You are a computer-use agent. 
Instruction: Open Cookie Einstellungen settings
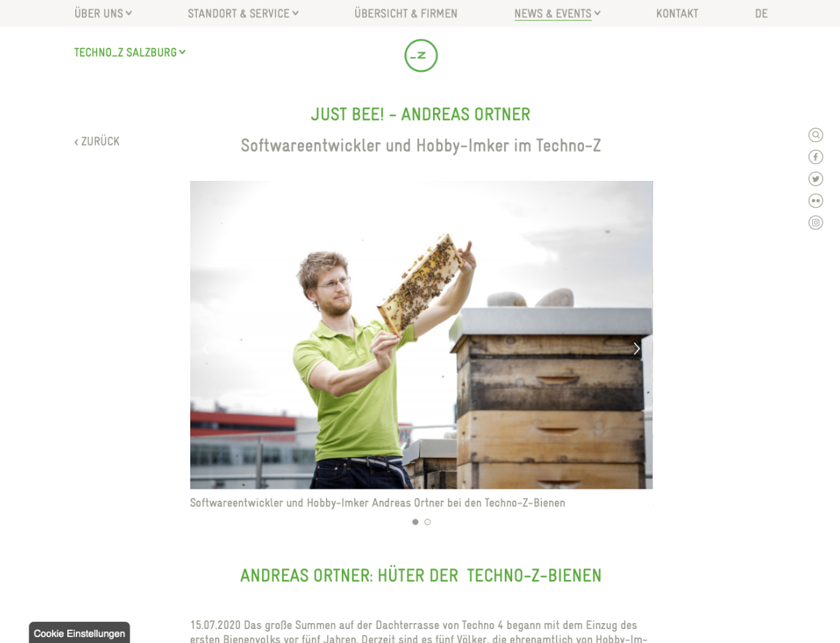[x=79, y=633]
